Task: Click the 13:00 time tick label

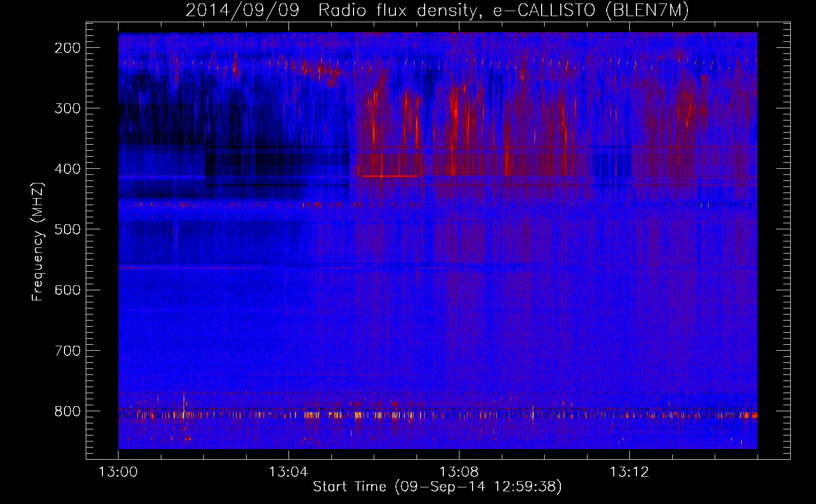Action: (118, 472)
